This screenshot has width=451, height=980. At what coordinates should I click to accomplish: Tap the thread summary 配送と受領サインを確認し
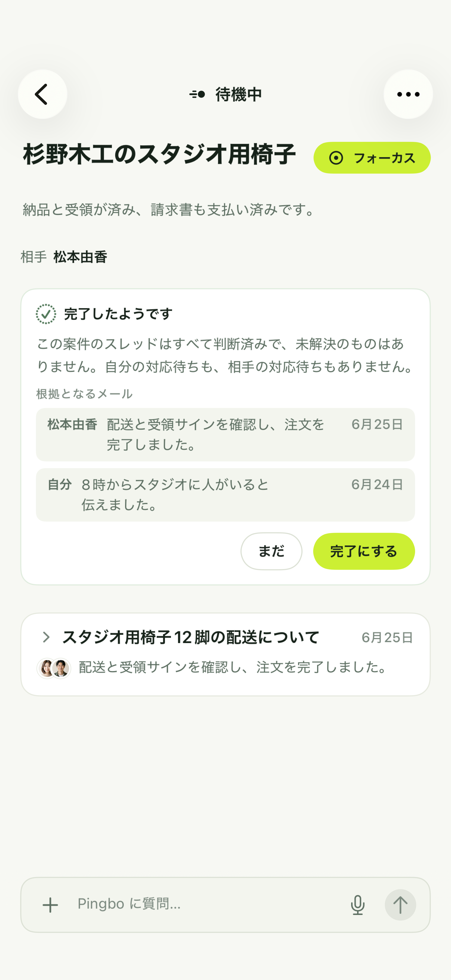pyautogui.click(x=233, y=667)
